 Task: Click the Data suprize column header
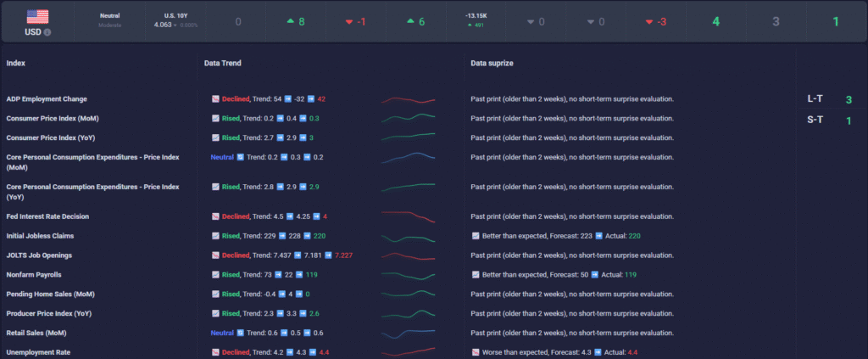coord(492,63)
